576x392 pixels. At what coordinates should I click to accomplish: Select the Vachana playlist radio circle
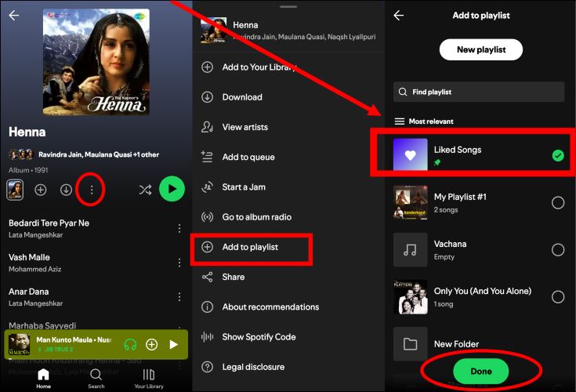(x=558, y=250)
